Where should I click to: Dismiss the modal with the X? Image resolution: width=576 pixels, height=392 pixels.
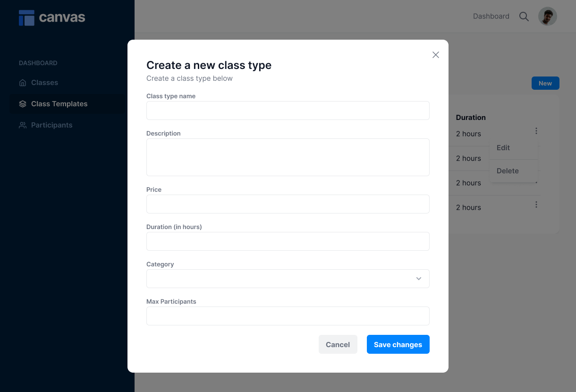pyautogui.click(x=435, y=55)
